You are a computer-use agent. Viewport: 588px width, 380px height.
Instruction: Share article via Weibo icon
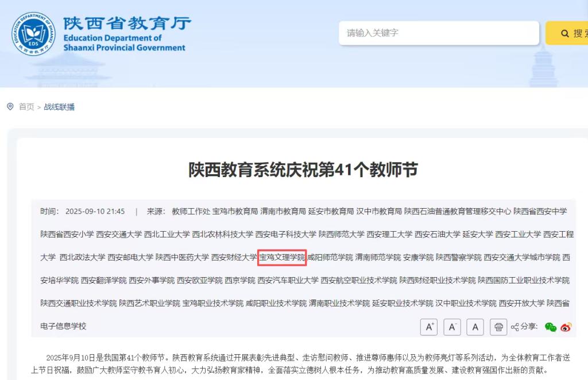coord(566,327)
